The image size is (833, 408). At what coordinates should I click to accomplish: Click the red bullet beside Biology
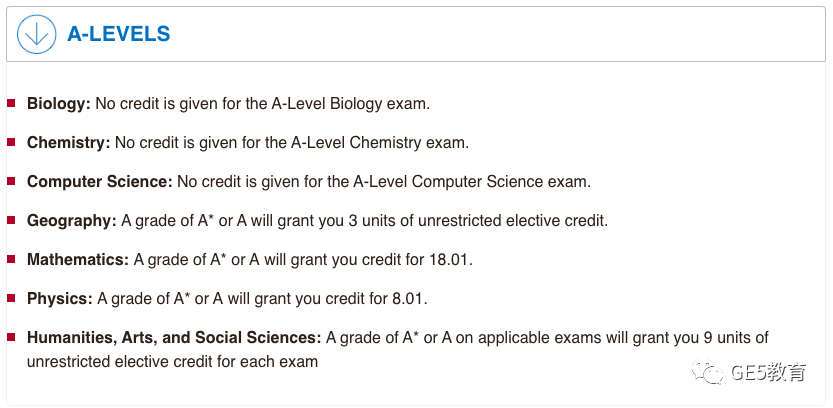(x=11, y=103)
